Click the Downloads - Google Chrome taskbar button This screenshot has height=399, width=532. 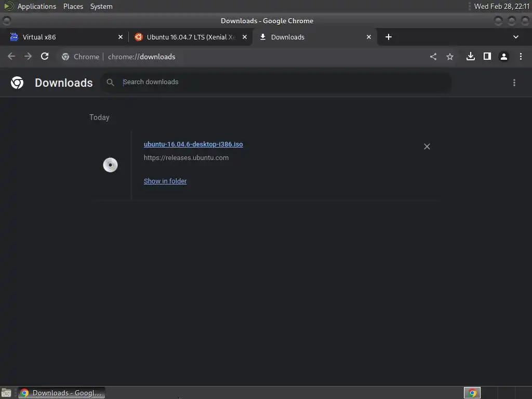[x=62, y=393]
